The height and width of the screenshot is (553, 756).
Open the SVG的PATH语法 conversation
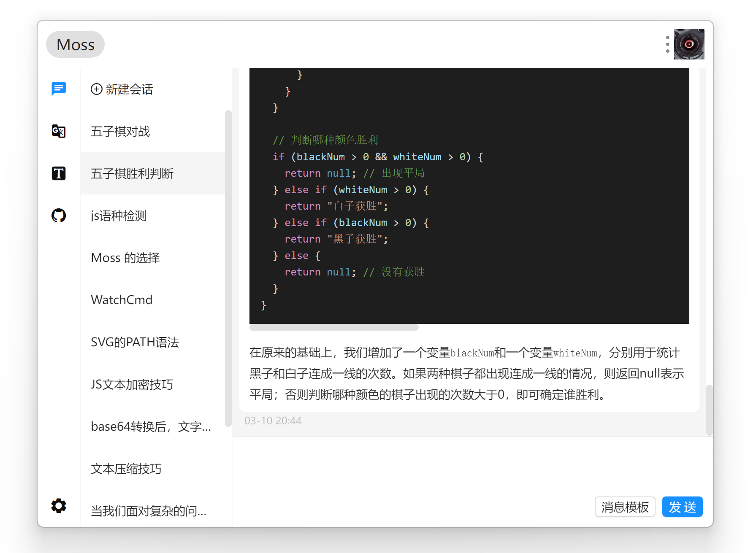click(152, 342)
